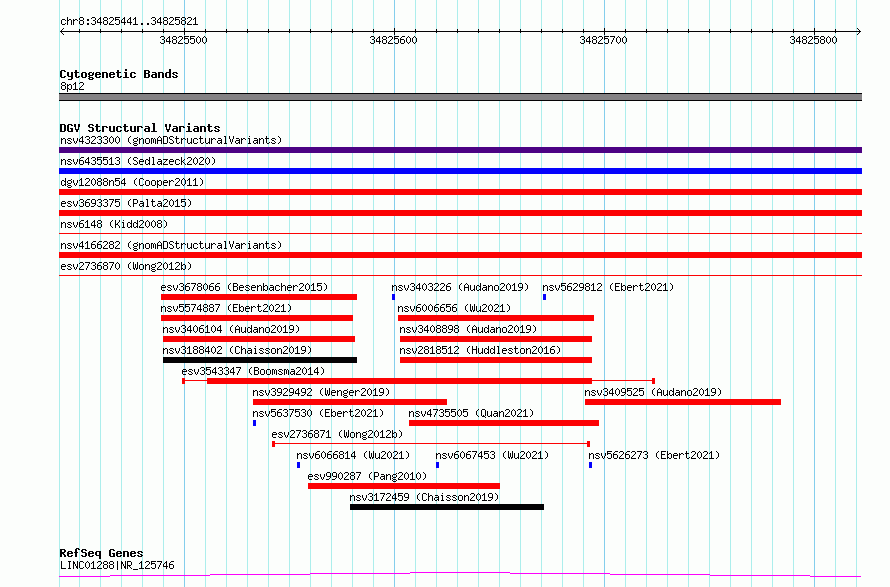Click the ruler at position 34825600
Screen dimensions: 890x587
[x=393, y=40]
